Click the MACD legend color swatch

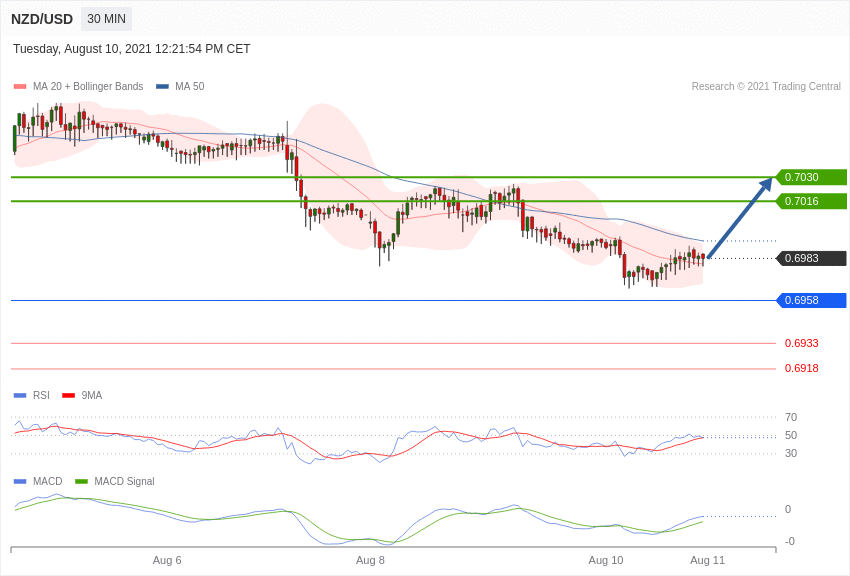(x=20, y=481)
